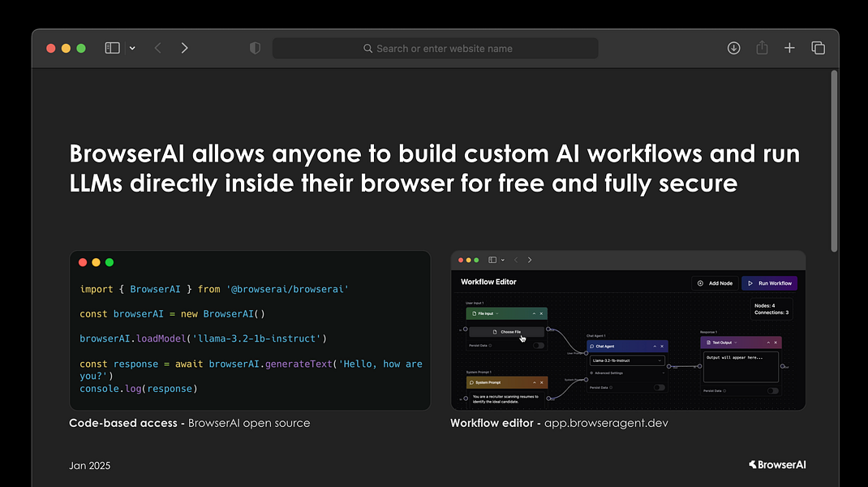Image resolution: width=868 pixels, height=487 pixels.
Task: Collapse the File Input node with its chevron
Action: click(x=535, y=313)
